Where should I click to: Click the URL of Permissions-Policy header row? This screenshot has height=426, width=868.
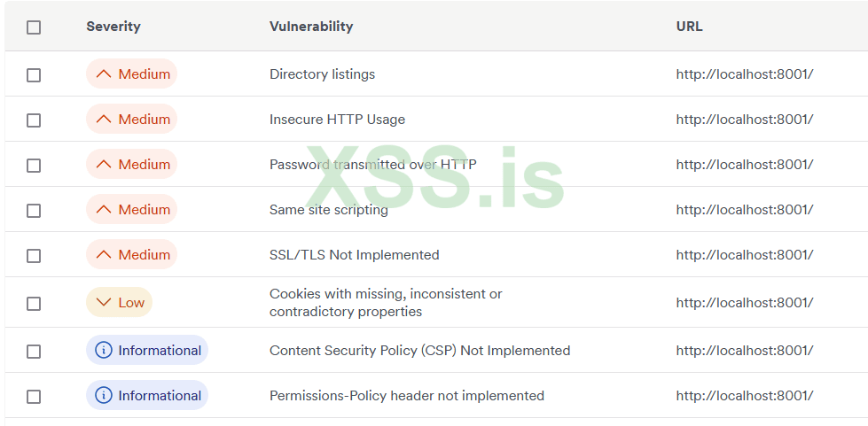[x=744, y=396]
